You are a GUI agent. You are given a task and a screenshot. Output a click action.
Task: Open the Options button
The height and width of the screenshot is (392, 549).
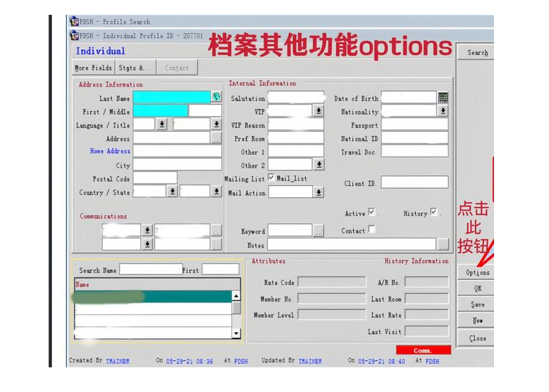point(476,272)
